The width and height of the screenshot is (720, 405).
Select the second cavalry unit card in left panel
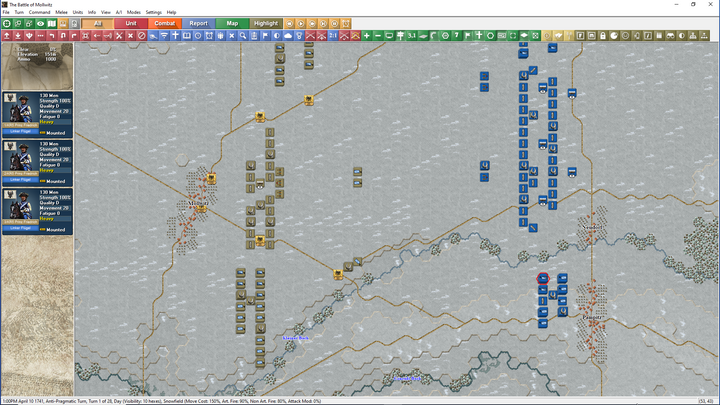point(37,163)
